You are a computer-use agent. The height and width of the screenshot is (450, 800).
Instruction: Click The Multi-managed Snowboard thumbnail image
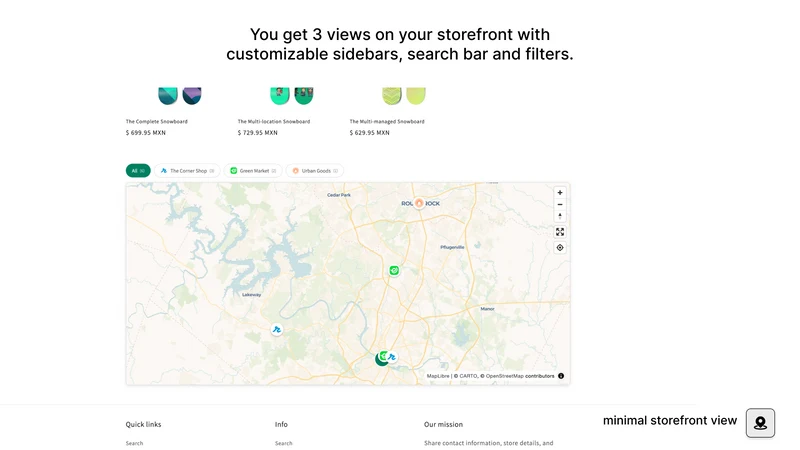click(x=404, y=96)
